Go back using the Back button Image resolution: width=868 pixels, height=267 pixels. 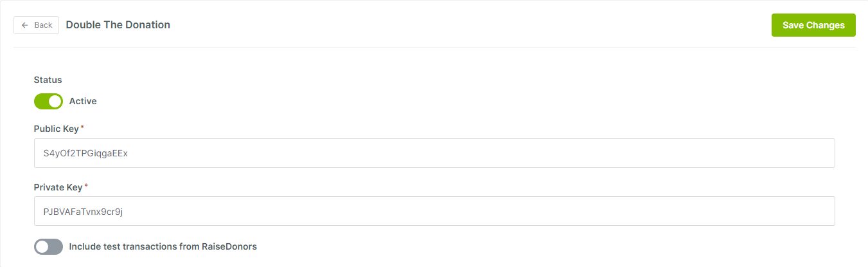point(37,25)
